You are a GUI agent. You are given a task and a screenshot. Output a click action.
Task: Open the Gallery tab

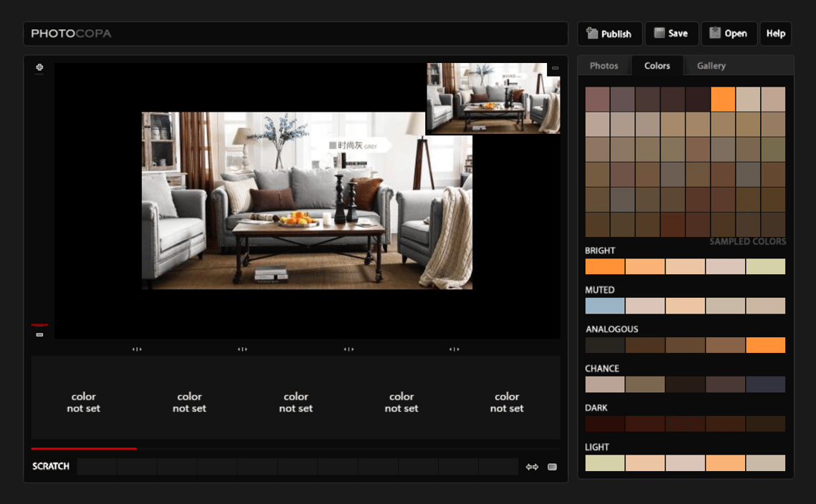710,65
